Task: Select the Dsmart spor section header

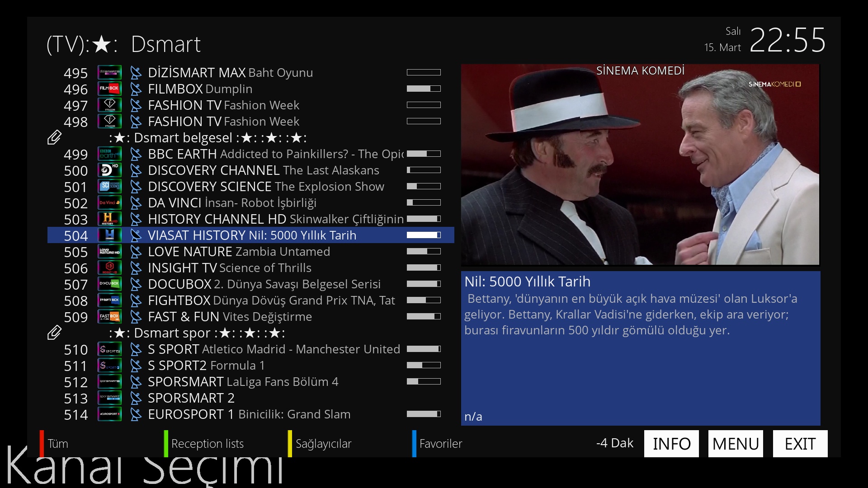Action: point(251,333)
